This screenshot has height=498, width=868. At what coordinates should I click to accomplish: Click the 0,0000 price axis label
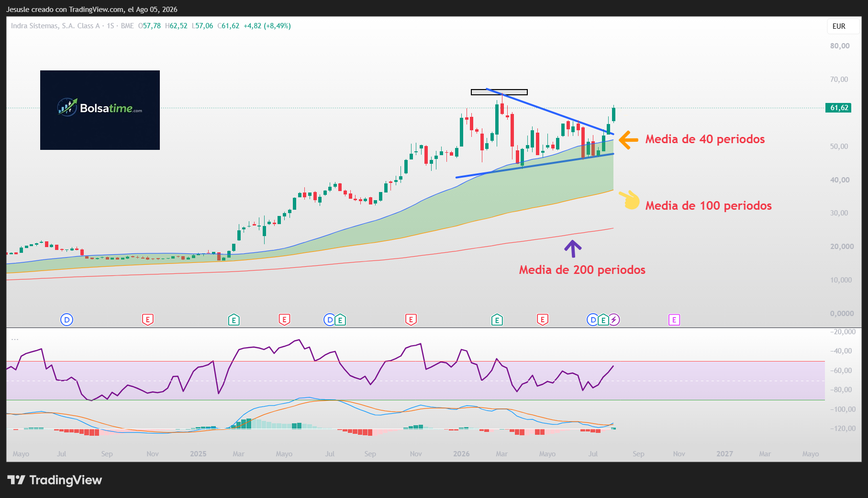842,314
